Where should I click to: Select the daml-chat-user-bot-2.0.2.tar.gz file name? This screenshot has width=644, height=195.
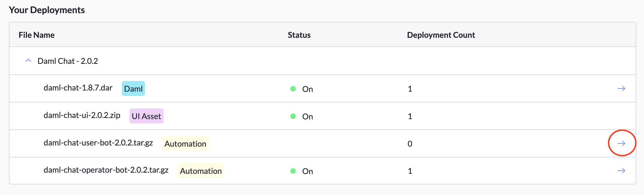(98, 143)
